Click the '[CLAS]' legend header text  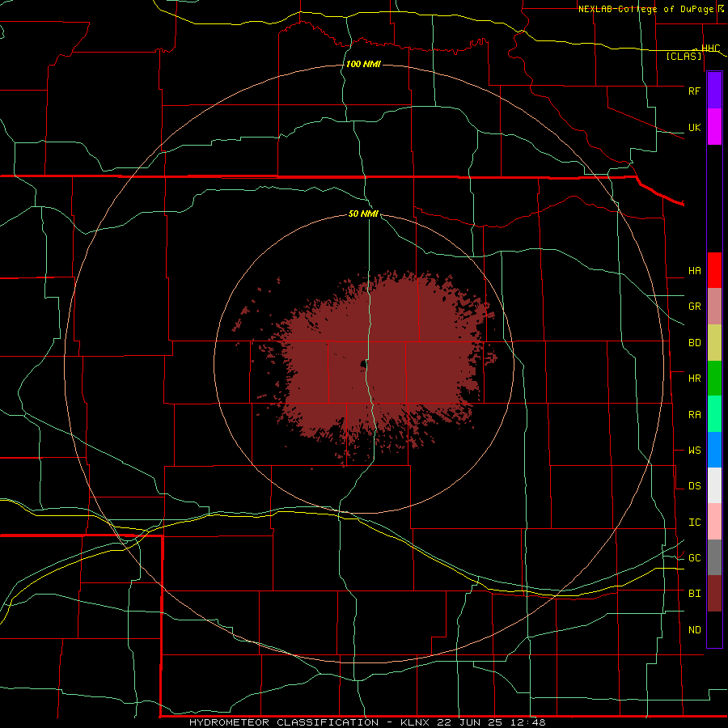(x=684, y=56)
